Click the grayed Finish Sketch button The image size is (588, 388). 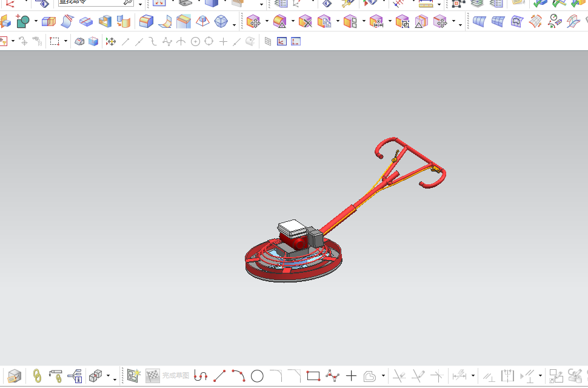coord(167,375)
